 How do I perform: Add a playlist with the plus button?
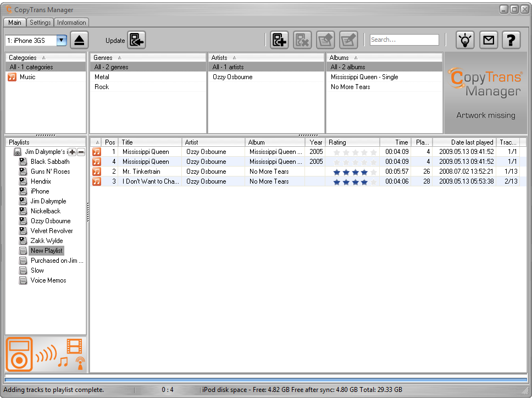(x=72, y=152)
